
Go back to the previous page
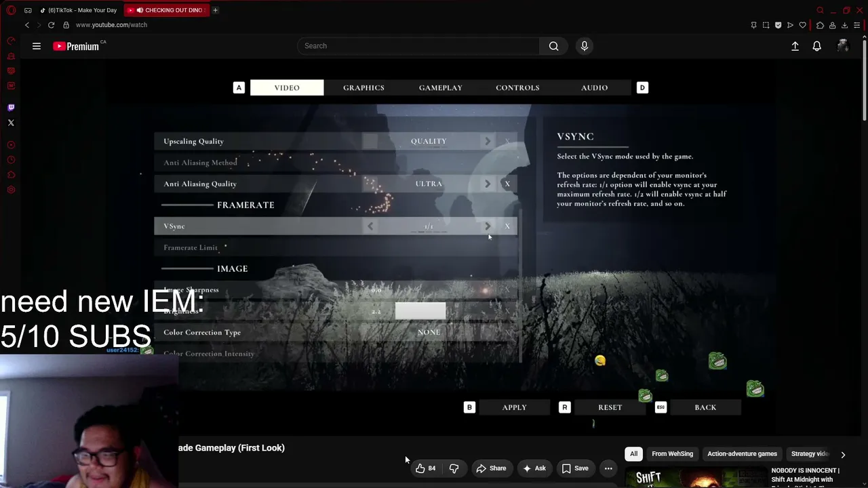tap(27, 25)
